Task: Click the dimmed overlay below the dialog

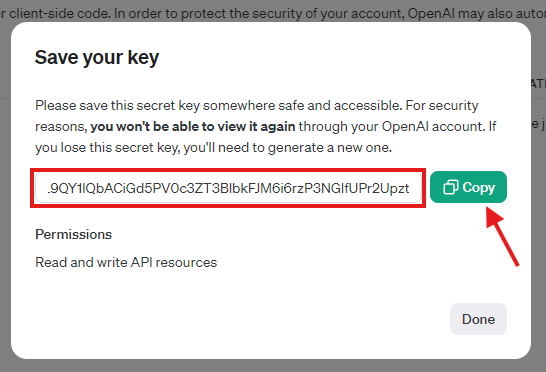Action: click(x=273, y=366)
